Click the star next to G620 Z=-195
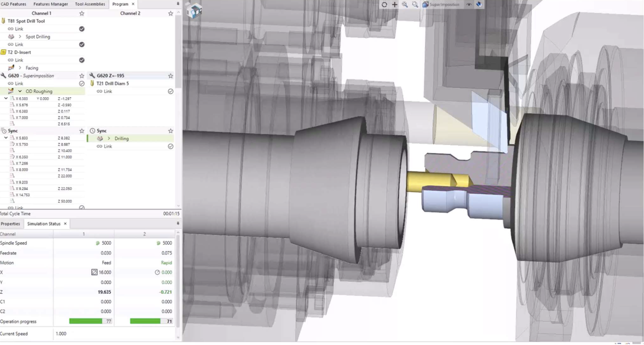644x345 pixels. pyautogui.click(x=171, y=76)
